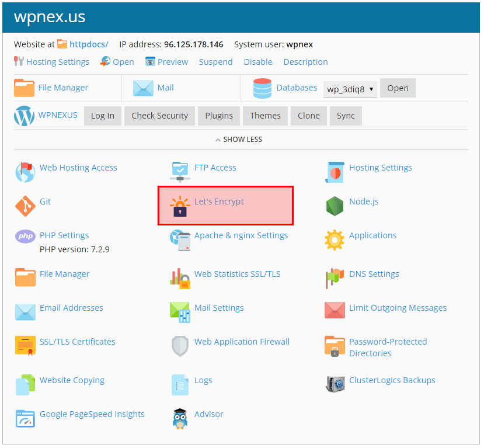The image size is (484, 448).
Task: Open the Web Hosting Access globe icon
Action: 25,172
